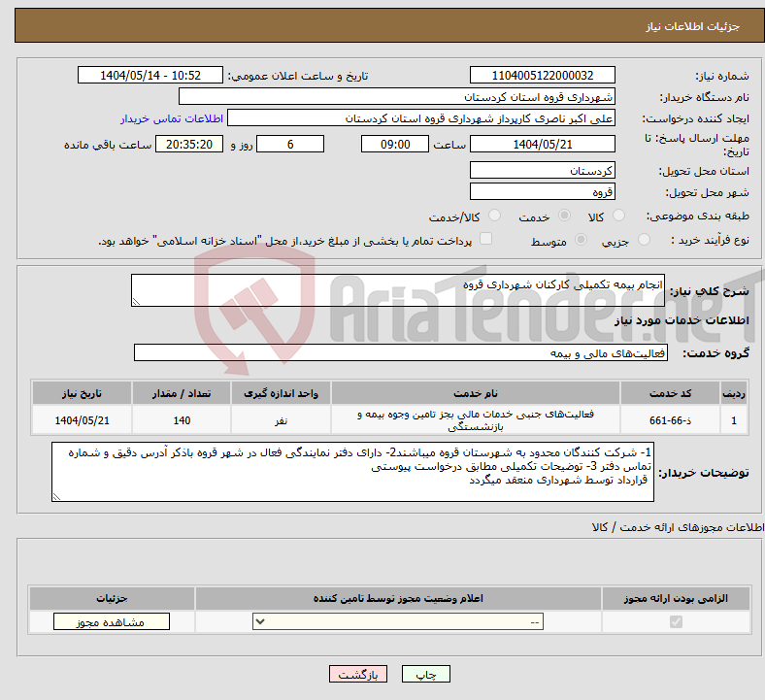Toggle the mandatory license checkbox
The width and height of the screenshot is (765, 700).
click(x=676, y=621)
